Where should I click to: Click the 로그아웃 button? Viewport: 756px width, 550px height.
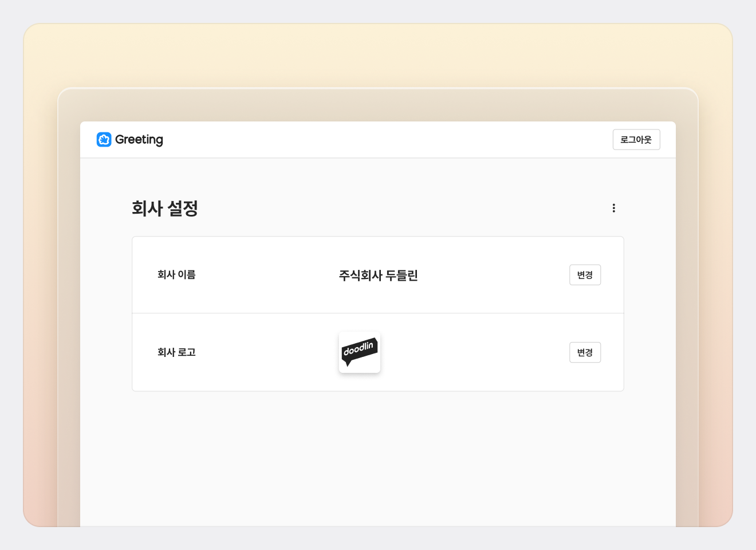click(x=636, y=140)
